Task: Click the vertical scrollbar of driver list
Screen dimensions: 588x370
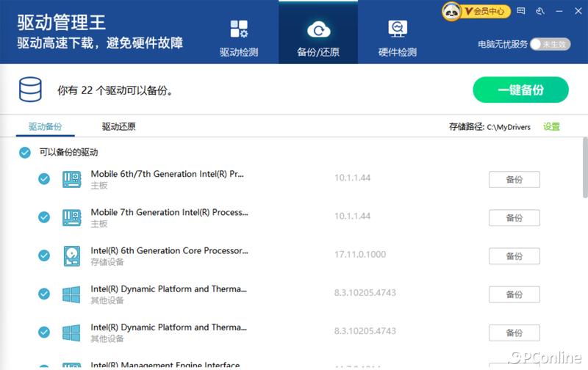Action: [585, 168]
